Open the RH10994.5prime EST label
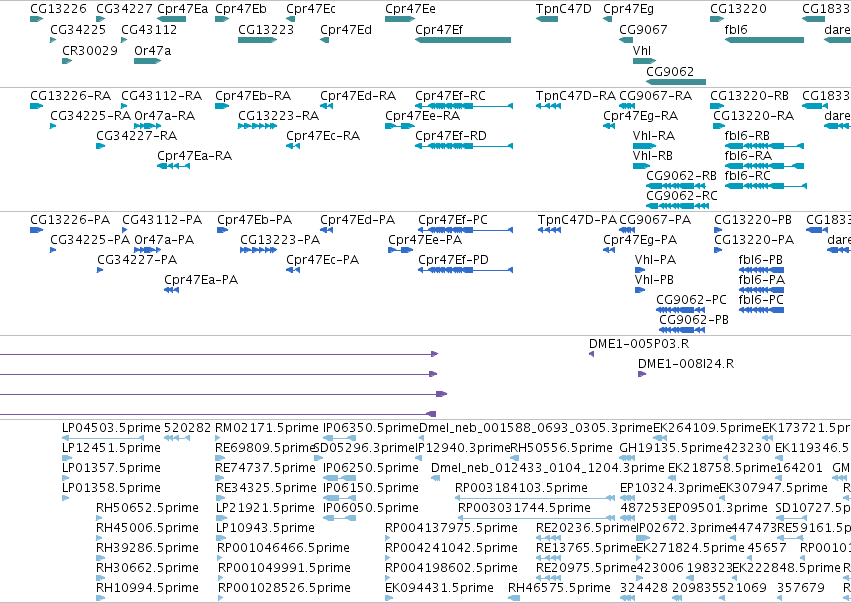851x603 pixels. coord(147,588)
